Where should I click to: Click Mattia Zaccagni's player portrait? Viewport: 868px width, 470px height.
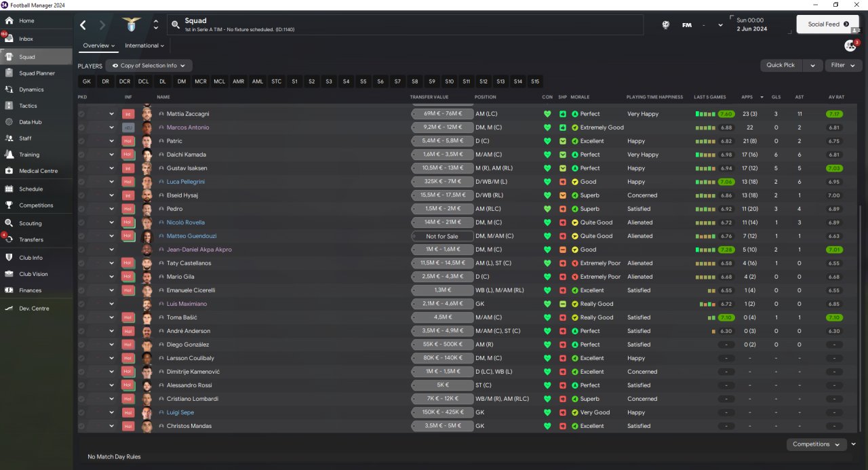coord(147,114)
